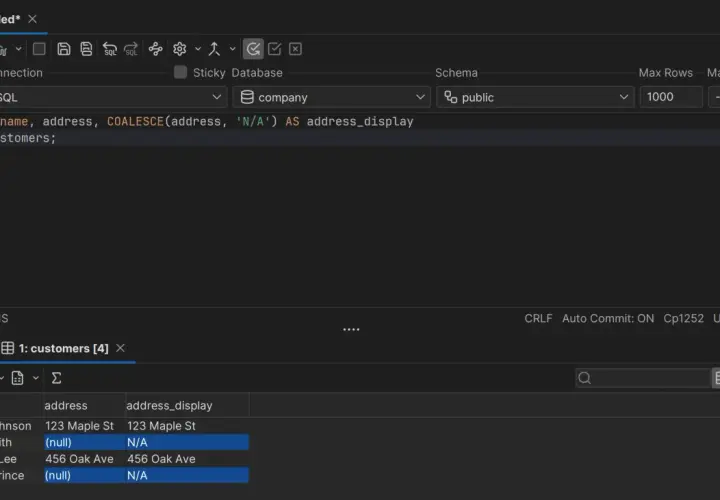Screen dimensions: 720x500
Task: Click the export results document icon
Action: pos(17,378)
